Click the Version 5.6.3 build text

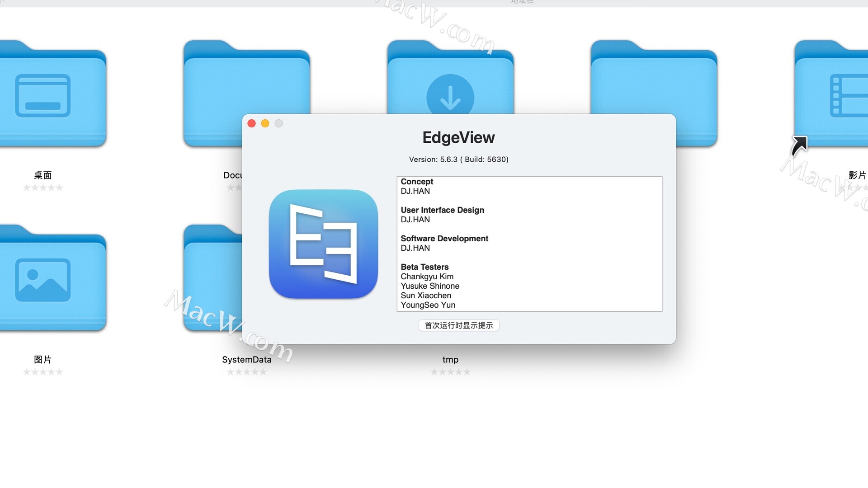pos(458,160)
